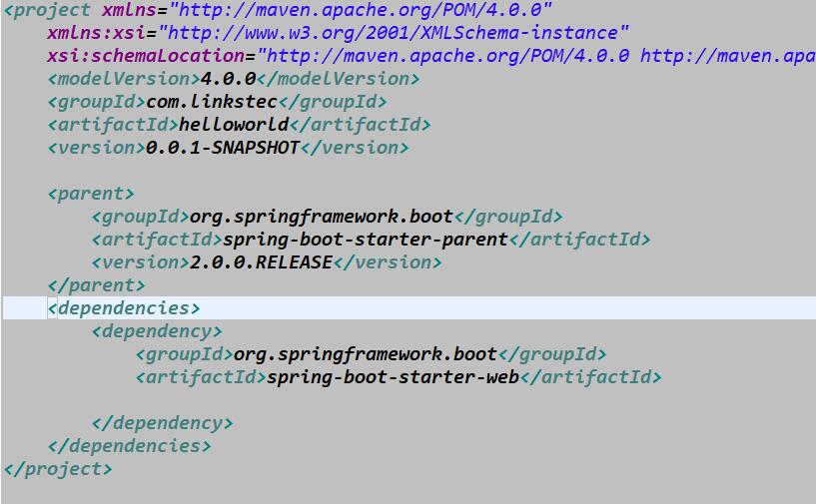This screenshot has height=504, width=816.
Task: Click the opening parent tag
Action: (x=91, y=194)
